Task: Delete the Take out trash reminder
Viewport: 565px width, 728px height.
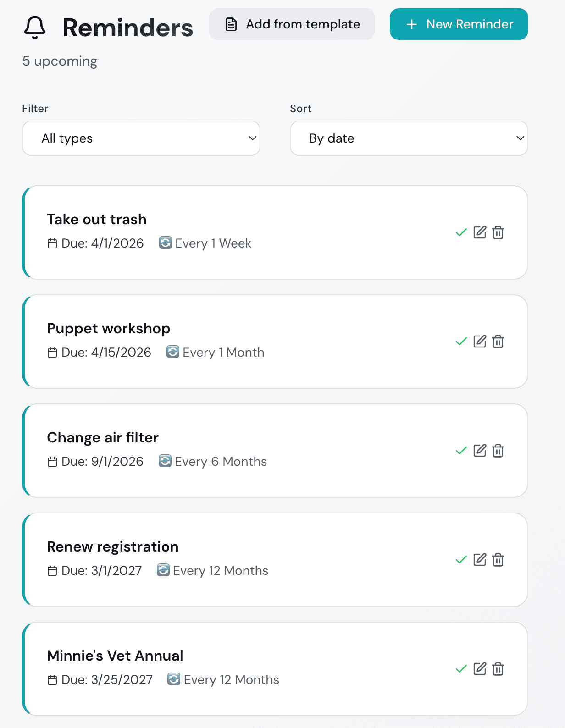Action: pos(498,232)
